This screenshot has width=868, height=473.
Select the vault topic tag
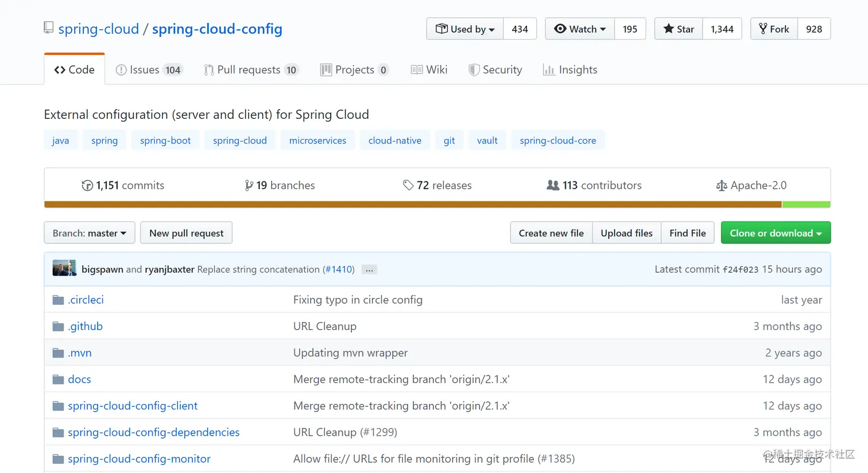[x=487, y=141]
